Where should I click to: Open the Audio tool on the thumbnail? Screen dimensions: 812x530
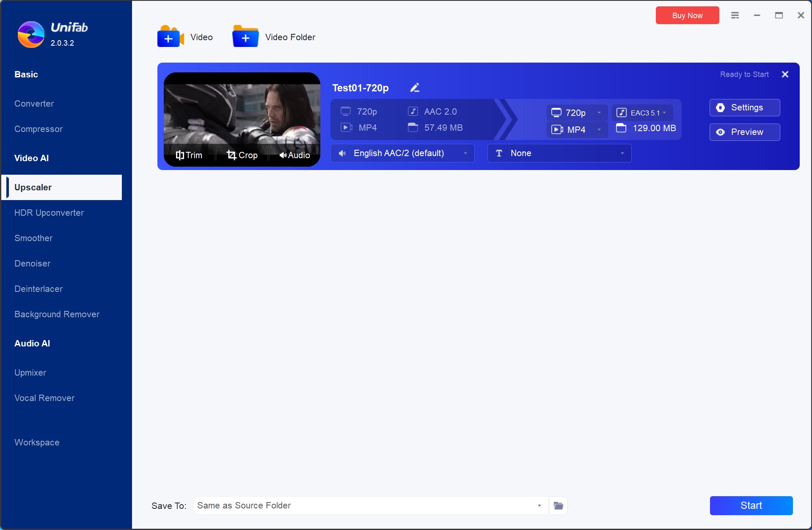tap(295, 155)
